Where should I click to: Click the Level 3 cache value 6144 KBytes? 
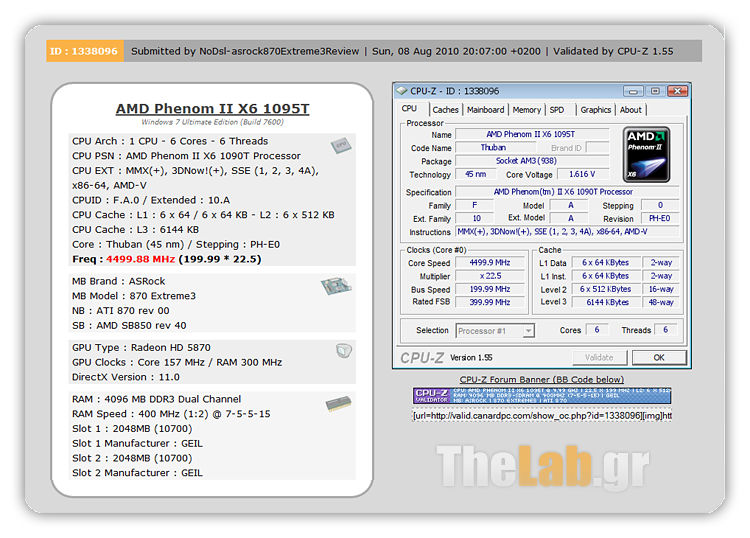pyautogui.click(x=606, y=302)
